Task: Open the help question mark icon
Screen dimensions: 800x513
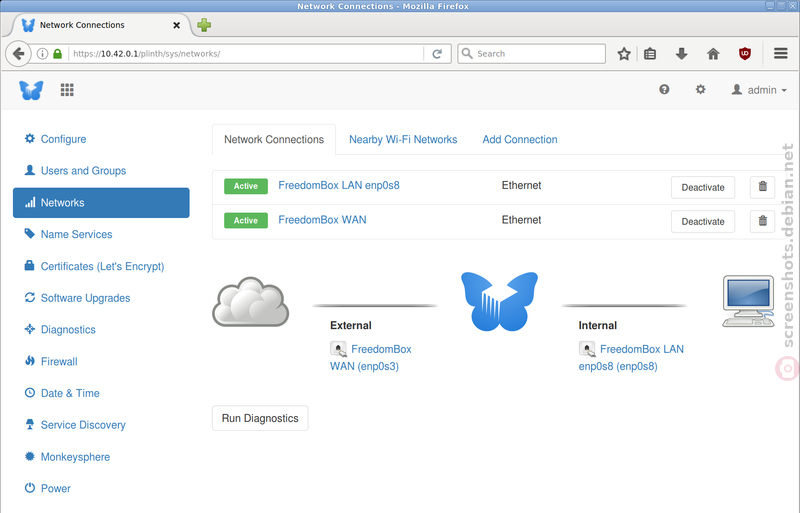Action: (664, 89)
